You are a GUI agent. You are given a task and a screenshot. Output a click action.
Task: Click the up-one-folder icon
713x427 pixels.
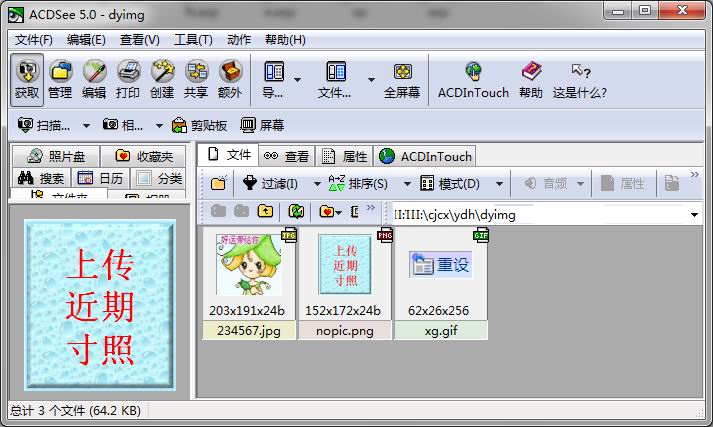tap(266, 211)
